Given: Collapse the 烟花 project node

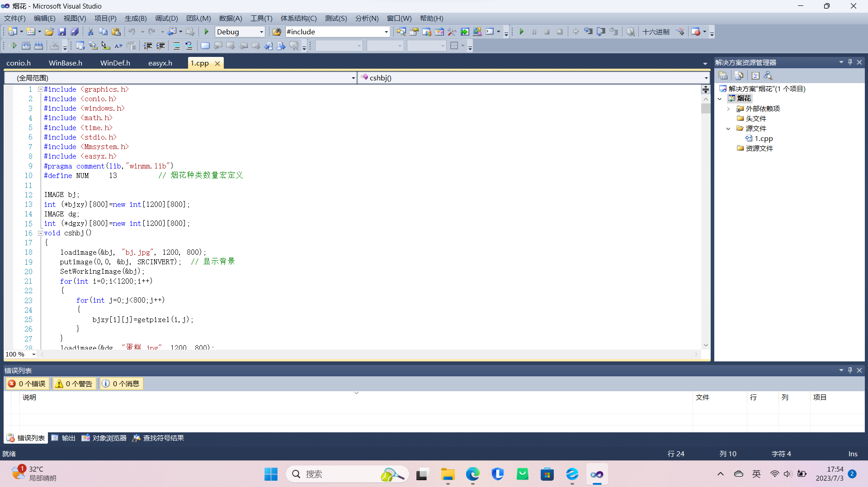Looking at the screenshot, I should 720,99.
